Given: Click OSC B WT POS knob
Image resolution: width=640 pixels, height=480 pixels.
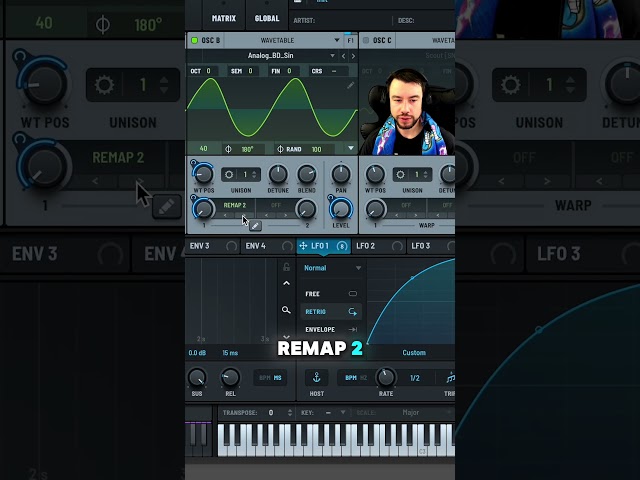Looking at the screenshot, I should point(204,174).
